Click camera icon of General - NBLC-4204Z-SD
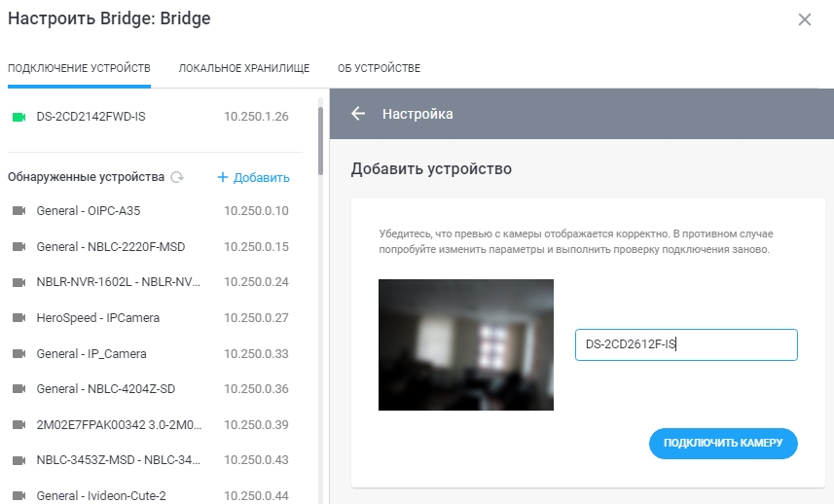This screenshot has width=834, height=504. [19, 389]
